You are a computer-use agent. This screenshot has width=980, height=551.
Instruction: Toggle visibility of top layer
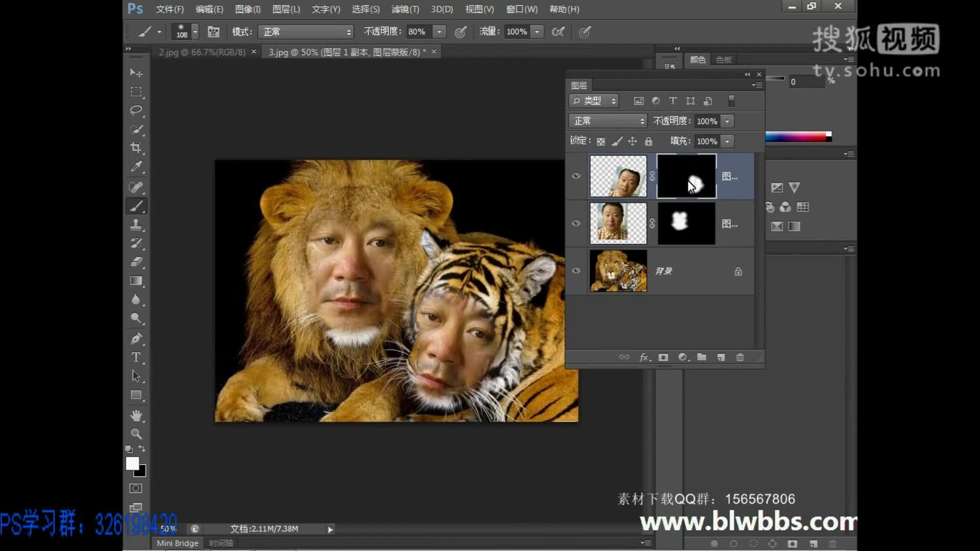(576, 176)
